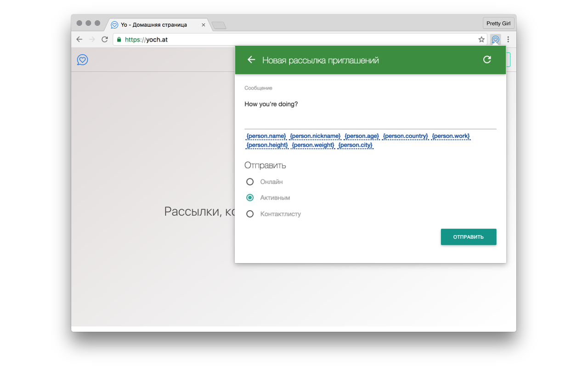Open a new browser tab
The height and width of the screenshot is (368, 588).
point(219,25)
